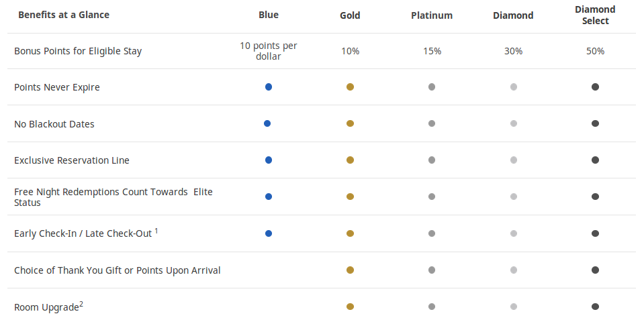644x322 pixels.
Task: Click the 50% Diamond Select bonus value
Action: pos(595,51)
